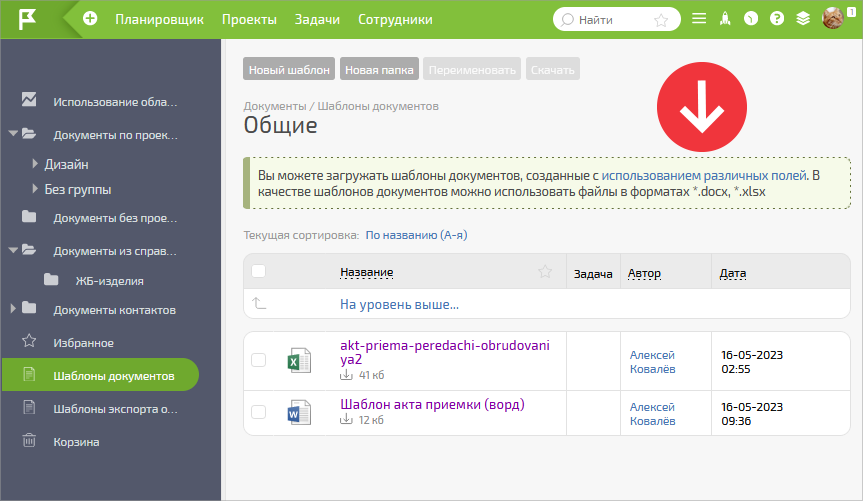Expand the Дизайн folder

coord(35,164)
